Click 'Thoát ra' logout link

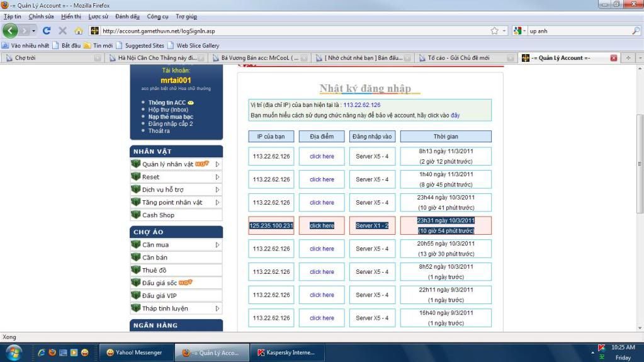(x=159, y=131)
